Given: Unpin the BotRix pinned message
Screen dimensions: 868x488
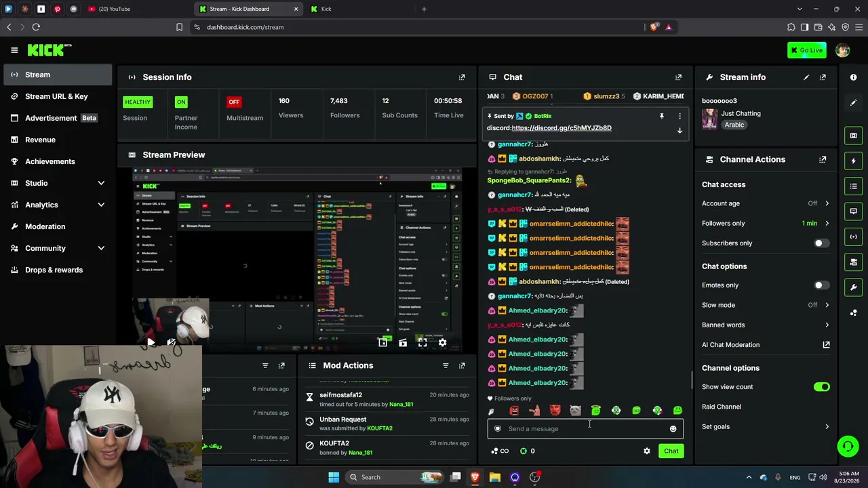Looking at the screenshot, I should coord(661,116).
